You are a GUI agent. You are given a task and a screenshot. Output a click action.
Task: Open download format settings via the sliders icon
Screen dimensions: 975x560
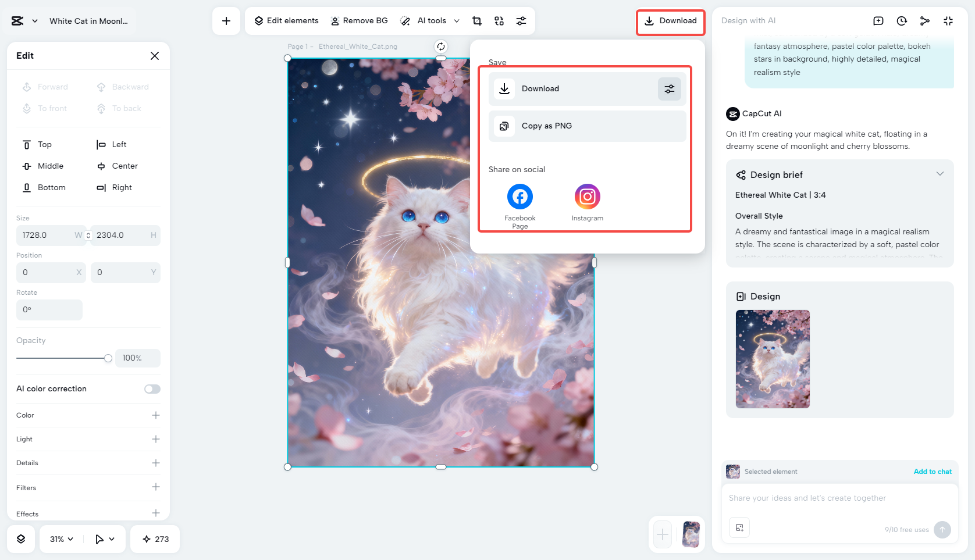coord(669,88)
